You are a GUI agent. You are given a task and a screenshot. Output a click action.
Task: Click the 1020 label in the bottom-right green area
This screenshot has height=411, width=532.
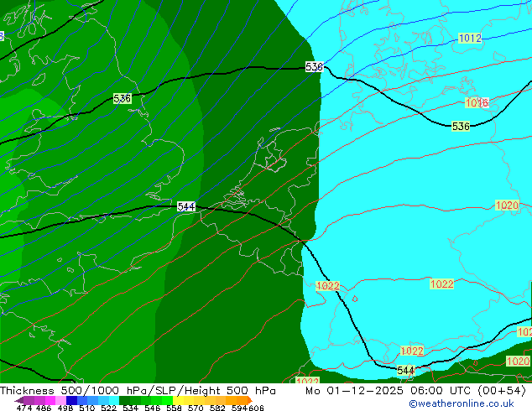[x=518, y=362]
